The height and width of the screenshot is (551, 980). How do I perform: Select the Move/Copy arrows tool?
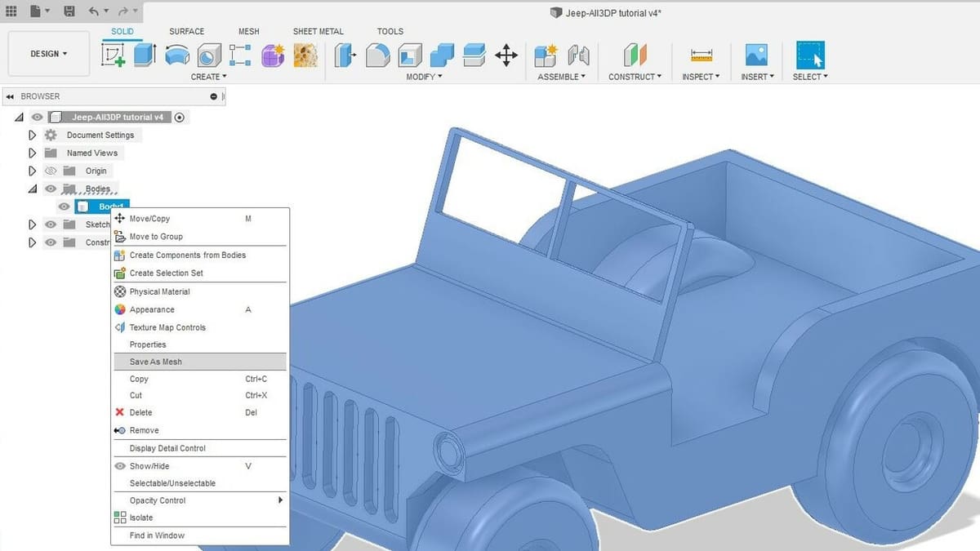(506, 56)
